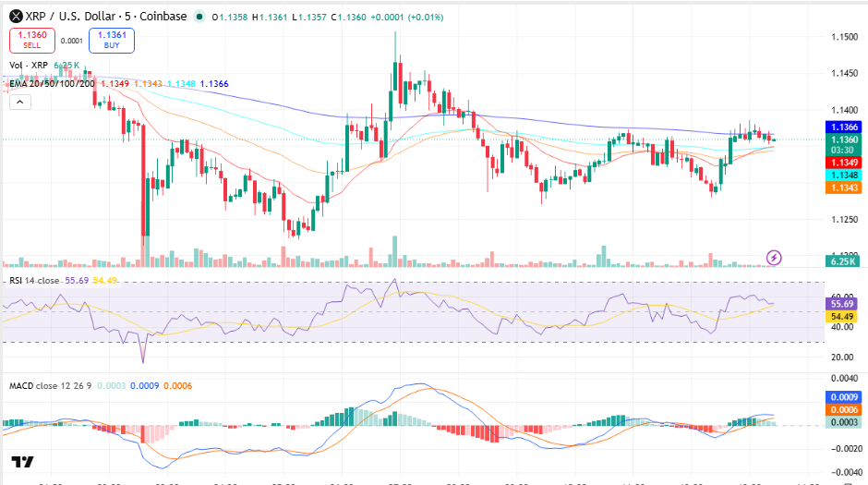Click the red EMA value 1.1349 in the legend
This screenshot has height=485, width=868.
click(115, 83)
